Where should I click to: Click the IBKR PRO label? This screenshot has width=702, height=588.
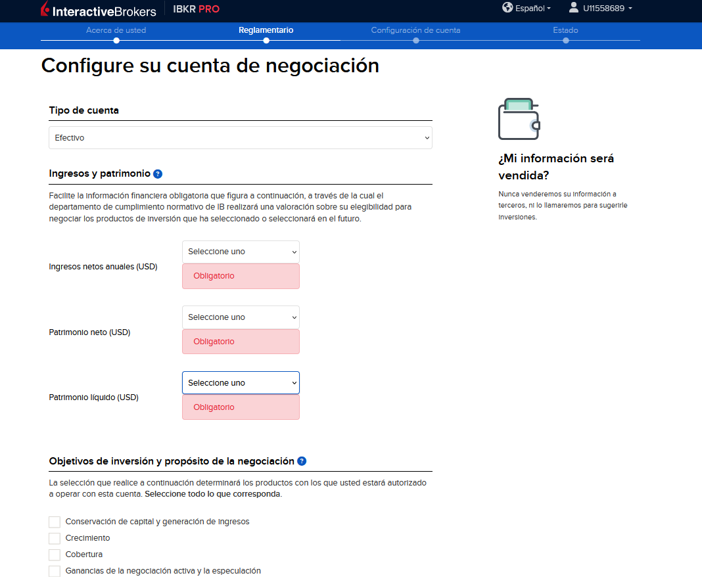[194, 9]
